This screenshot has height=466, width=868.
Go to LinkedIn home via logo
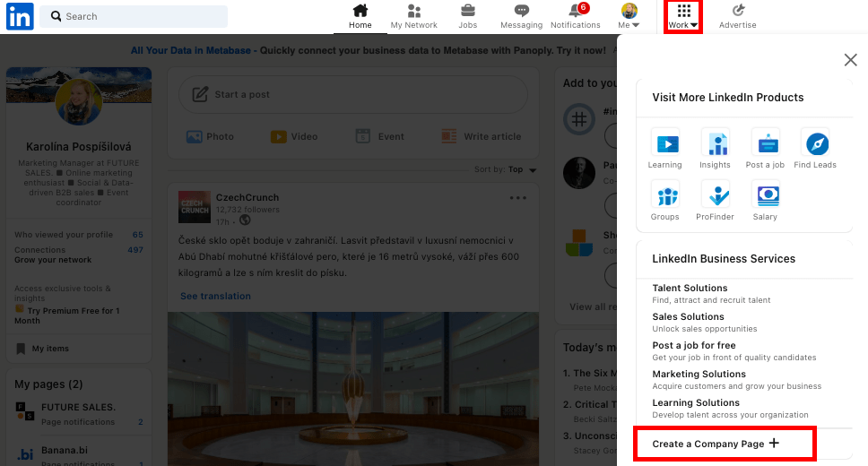(x=20, y=16)
